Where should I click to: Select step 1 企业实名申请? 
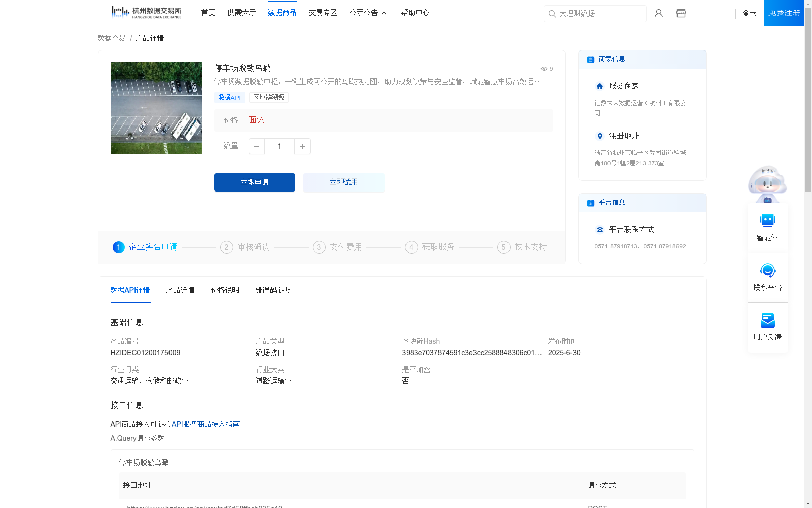click(x=145, y=247)
